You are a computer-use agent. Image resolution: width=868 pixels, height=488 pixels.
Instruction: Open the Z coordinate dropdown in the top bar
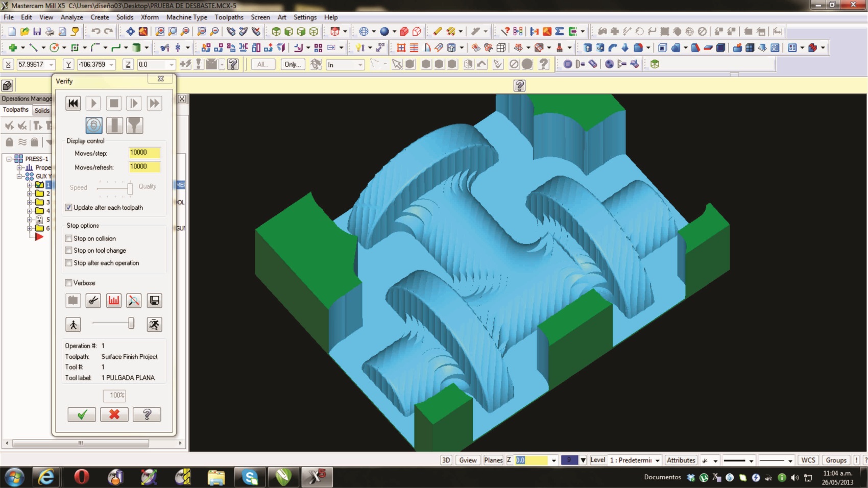[x=172, y=65]
